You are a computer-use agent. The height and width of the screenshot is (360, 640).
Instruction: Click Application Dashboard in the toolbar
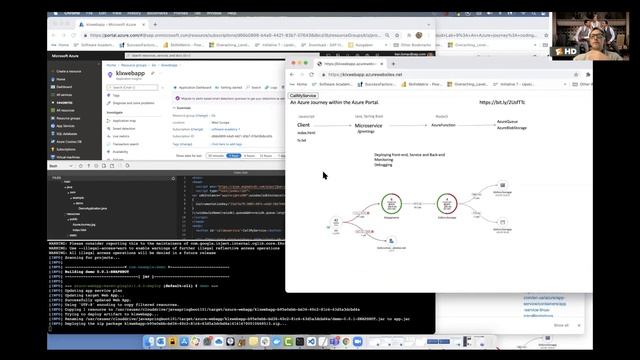coord(192,87)
